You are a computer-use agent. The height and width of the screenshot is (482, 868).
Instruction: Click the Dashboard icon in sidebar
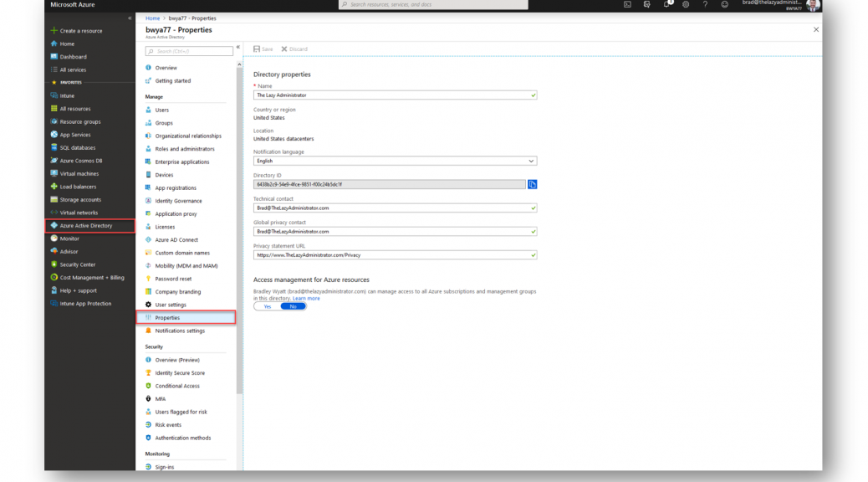point(54,57)
